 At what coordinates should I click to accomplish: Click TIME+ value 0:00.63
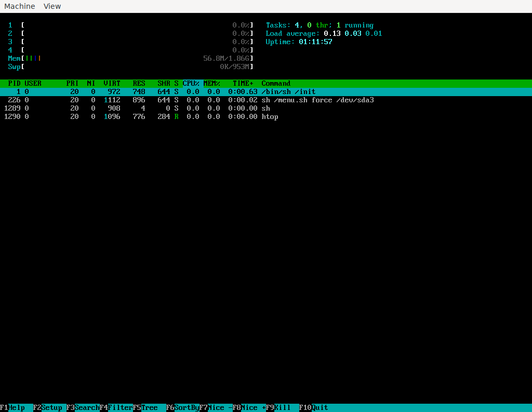click(243, 91)
